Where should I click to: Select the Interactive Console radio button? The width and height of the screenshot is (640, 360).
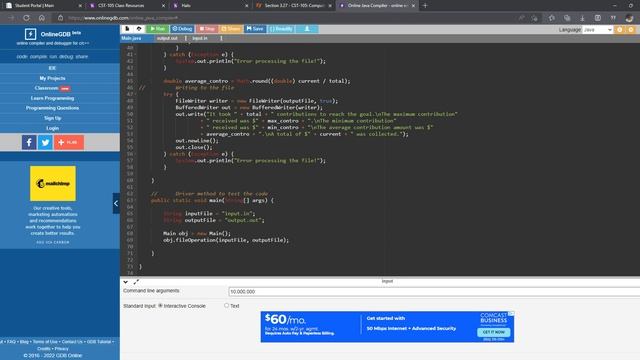click(x=160, y=305)
